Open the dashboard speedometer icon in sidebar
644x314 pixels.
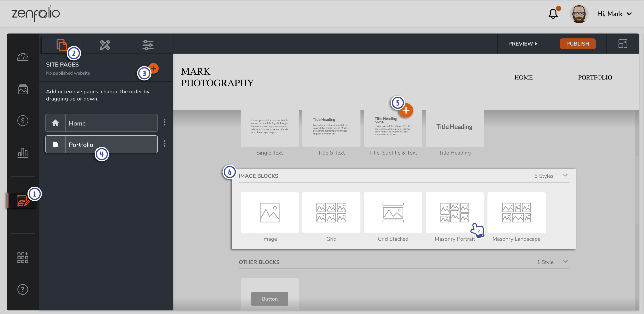(x=23, y=57)
